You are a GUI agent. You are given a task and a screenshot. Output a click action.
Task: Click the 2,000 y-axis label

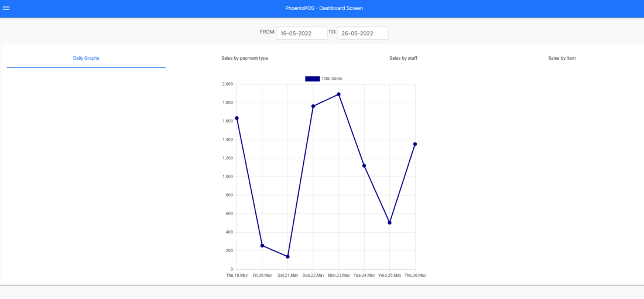(227, 84)
